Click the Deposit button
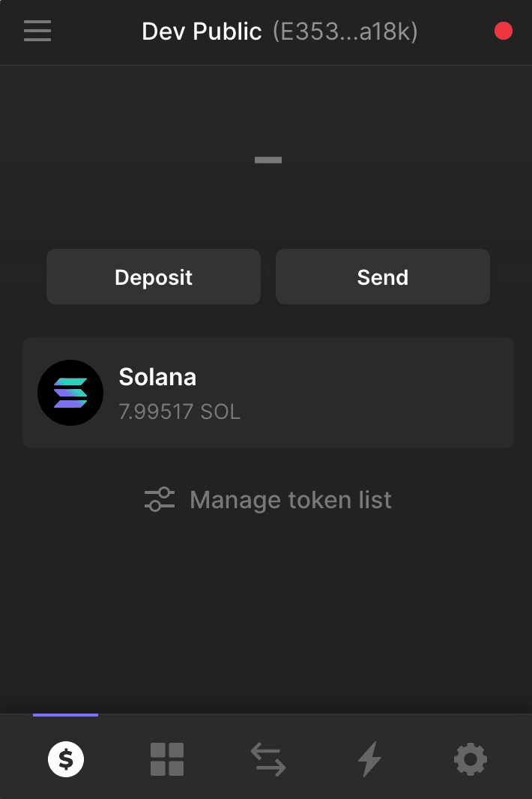The image size is (532, 799). pyautogui.click(x=153, y=277)
